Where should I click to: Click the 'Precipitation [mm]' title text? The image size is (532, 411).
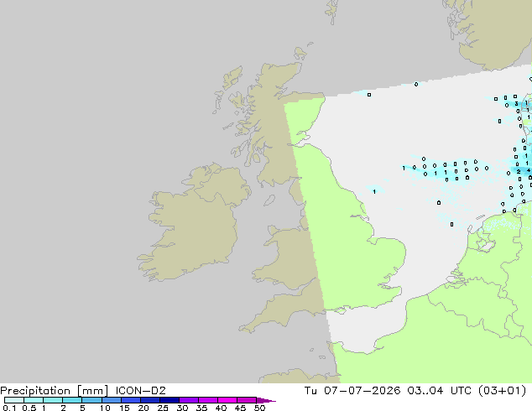tap(55, 391)
